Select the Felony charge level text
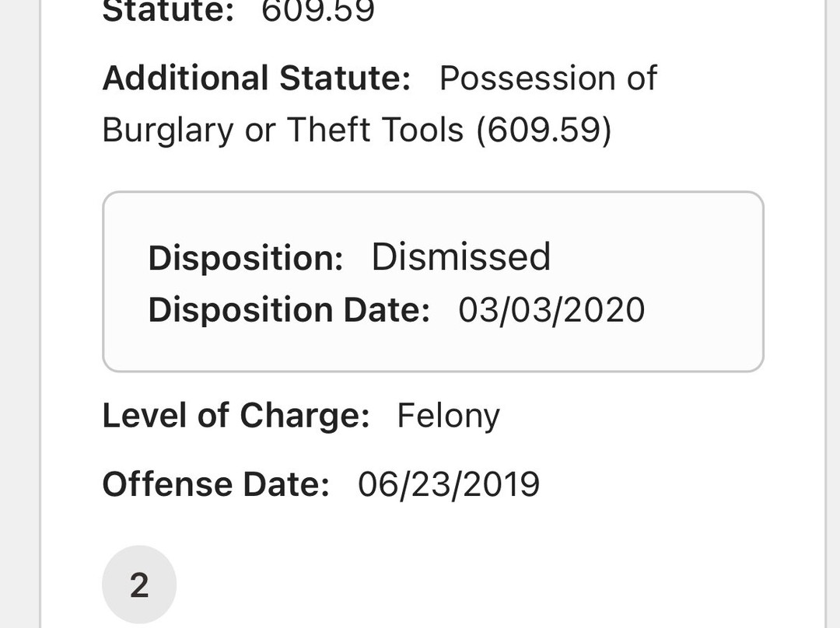The width and height of the screenshot is (840, 628). coord(448,416)
